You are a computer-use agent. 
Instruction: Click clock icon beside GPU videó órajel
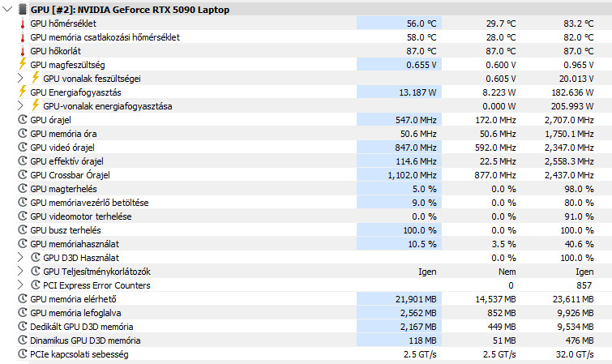(x=23, y=148)
